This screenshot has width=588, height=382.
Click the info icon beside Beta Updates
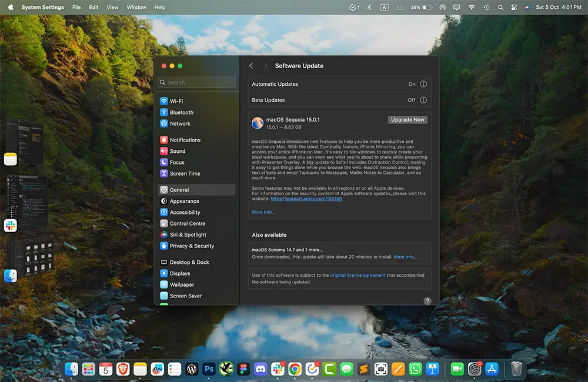coord(423,100)
